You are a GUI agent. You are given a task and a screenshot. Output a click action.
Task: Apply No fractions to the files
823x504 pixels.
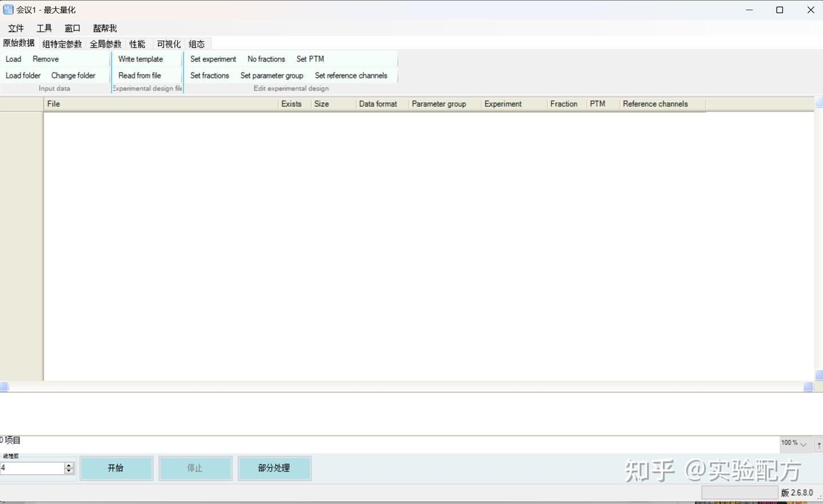[x=266, y=59]
